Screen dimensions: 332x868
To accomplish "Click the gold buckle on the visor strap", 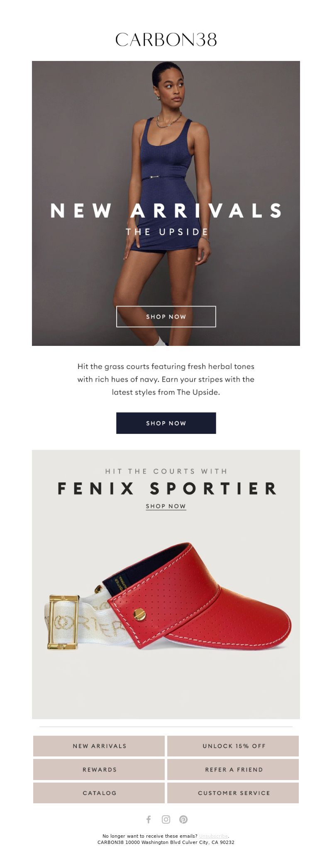I will [x=63, y=622].
